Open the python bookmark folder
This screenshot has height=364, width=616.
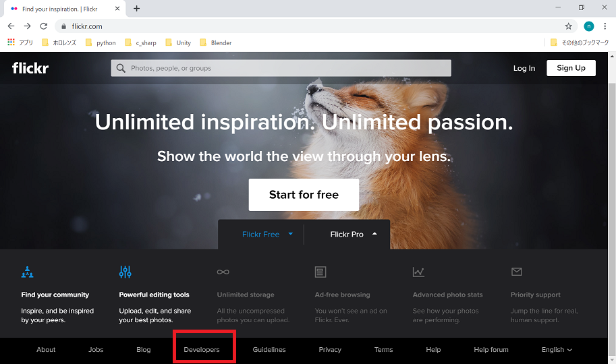pos(101,42)
